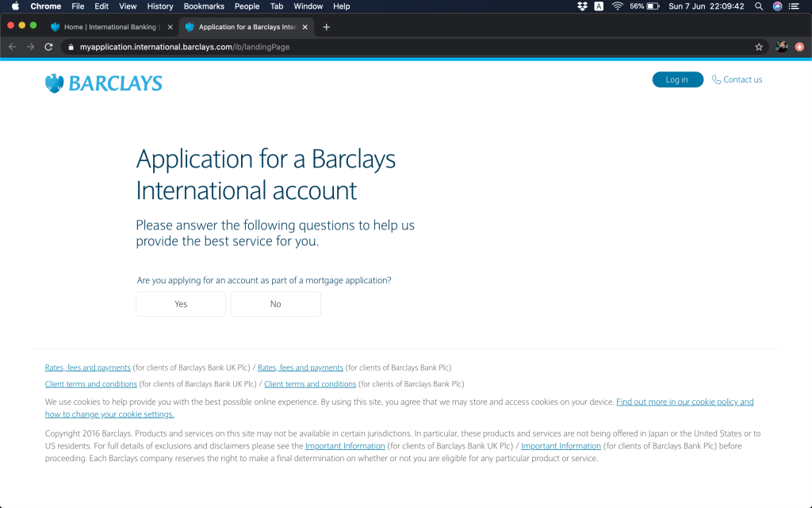Bookmark page with the star icon

click(x=759, y=47)
